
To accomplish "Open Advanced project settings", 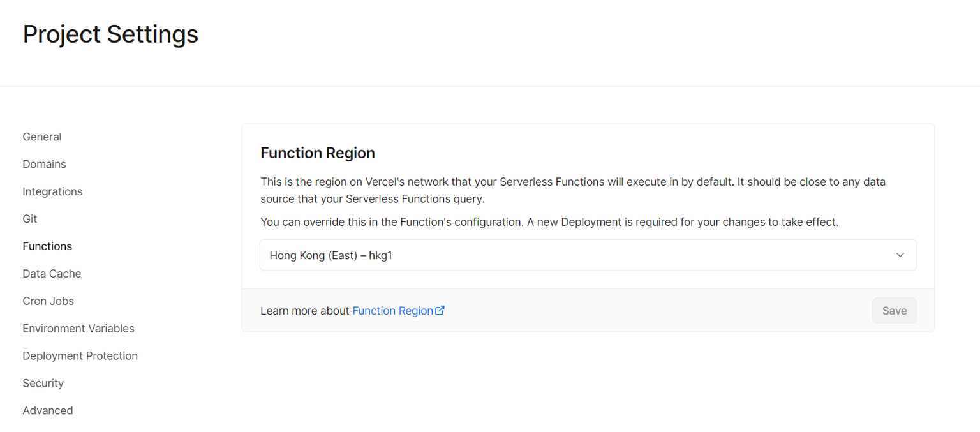I will (x=48, y=411).
